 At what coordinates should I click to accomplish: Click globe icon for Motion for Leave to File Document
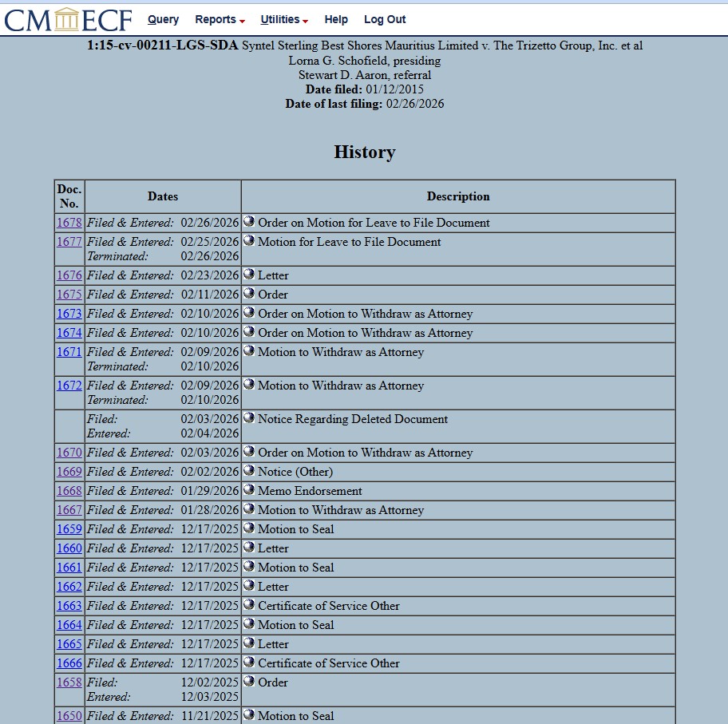[249, 241]
